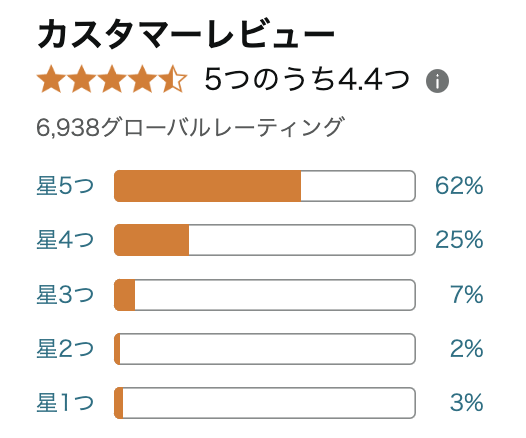The height and width of the screenshot is (438, 526).
Task: Open the 星1つ reviews link
Action: pyautogui.click(x=65, y=402)
